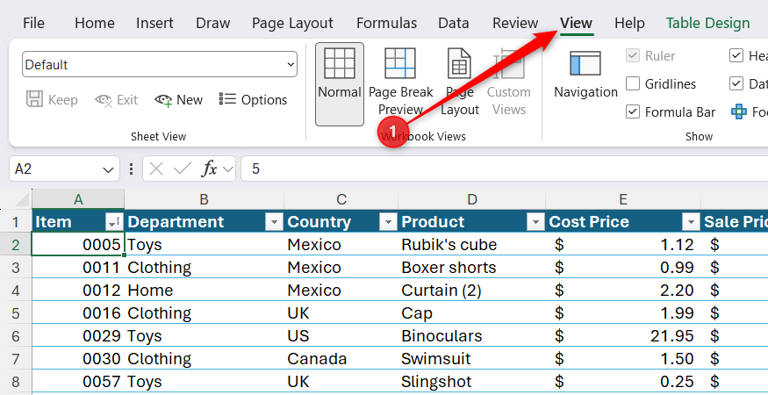Screen dimensions: 768x395
Task: Click the Binoculars cell
Action: [x=472, y=336]
